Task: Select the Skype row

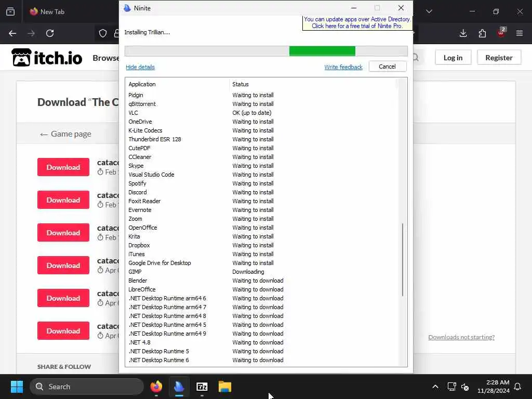Action: pyautogui.click(x=262, y=166)
